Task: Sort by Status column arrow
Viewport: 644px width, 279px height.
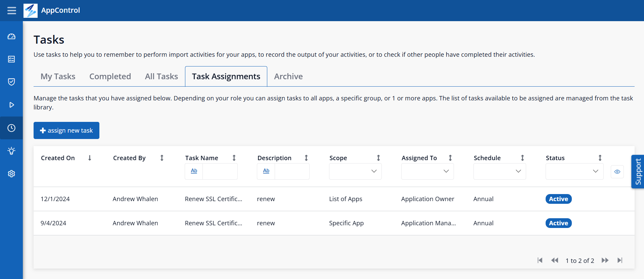Action: click(600, 158)
